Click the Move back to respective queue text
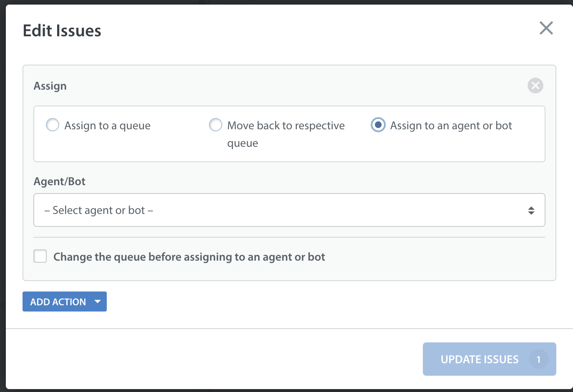Image resolution: width=573 pixels, height=392 pixels. (x=286, y=134)
